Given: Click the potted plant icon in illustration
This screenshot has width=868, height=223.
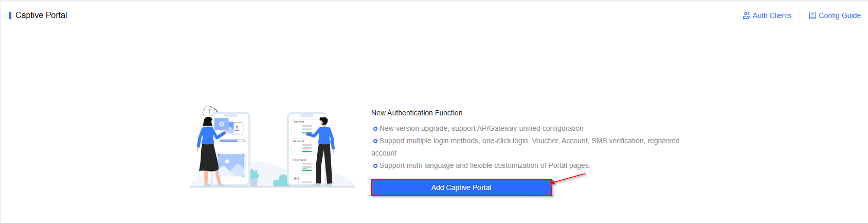Looking at the screenshot, I should tap(254, 177).
